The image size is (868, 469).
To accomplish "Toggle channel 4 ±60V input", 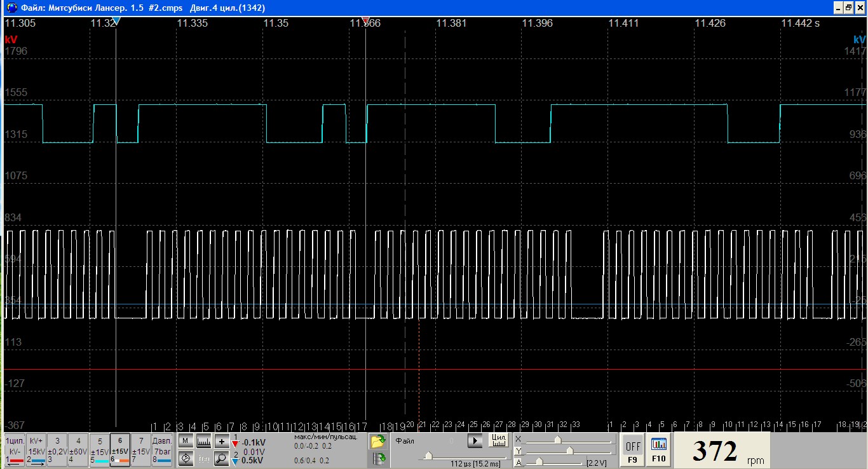I will (x=78, y=449).
